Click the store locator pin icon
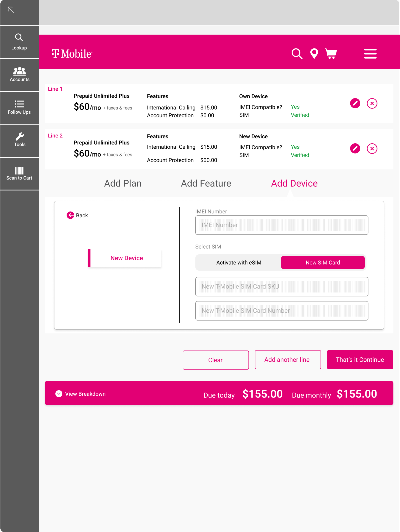This screenshot has width=400, height=532. 314,53
